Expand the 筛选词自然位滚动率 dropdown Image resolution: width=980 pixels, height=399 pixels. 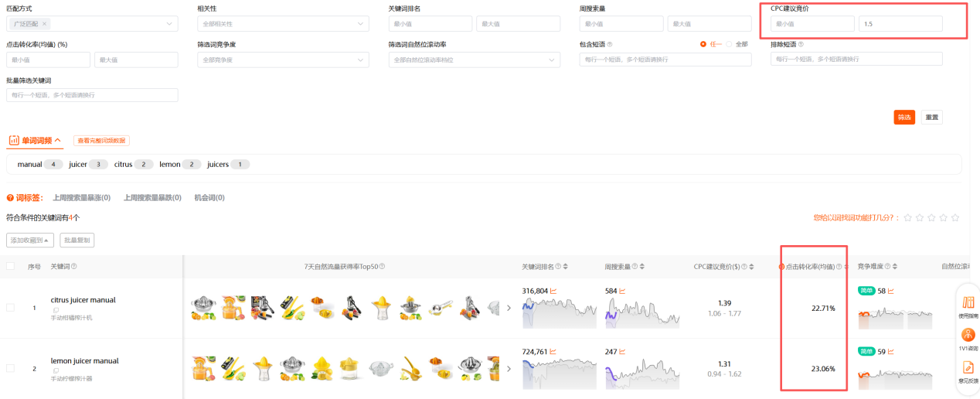click(474, 60)
